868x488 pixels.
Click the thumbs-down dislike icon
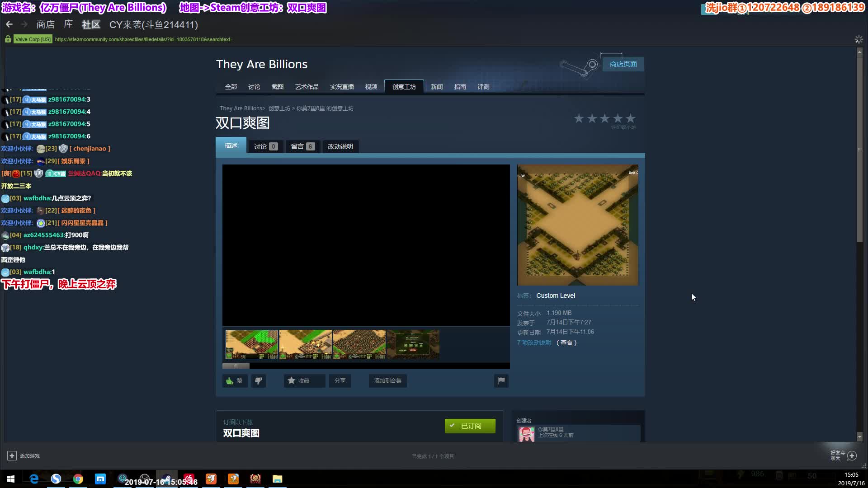(x=259, y=381)
